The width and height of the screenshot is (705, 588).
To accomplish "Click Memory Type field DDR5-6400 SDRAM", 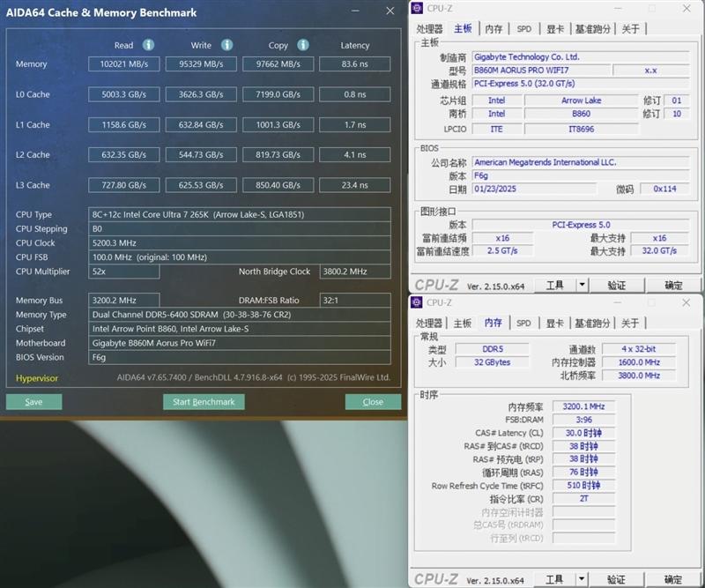I will [x=240, y=315].
